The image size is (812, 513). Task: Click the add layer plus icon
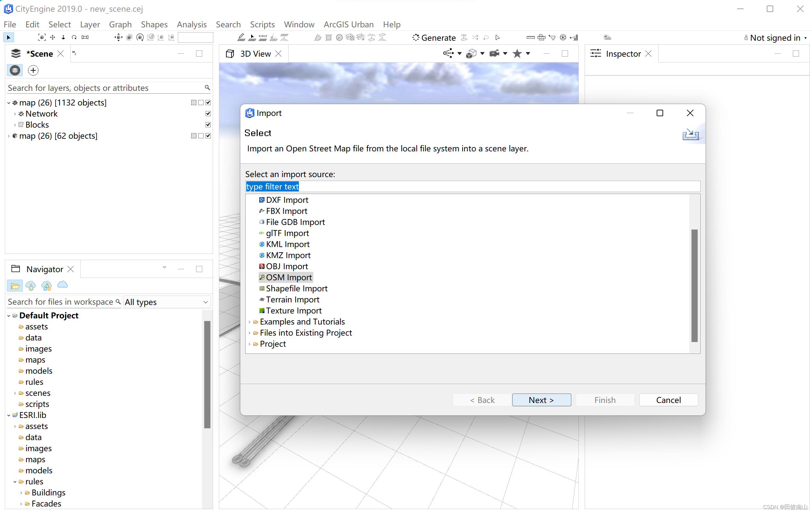tap(33, 70)
